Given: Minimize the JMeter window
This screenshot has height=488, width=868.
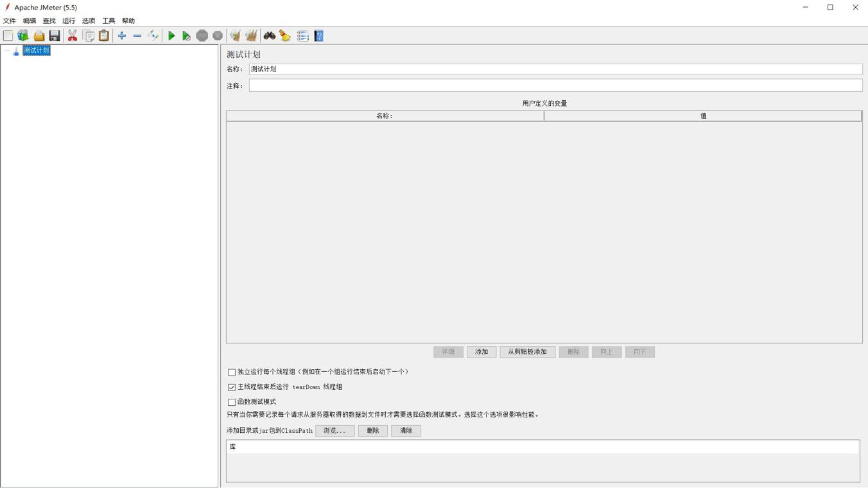Looking at the screenshot, I should [805, 7].
